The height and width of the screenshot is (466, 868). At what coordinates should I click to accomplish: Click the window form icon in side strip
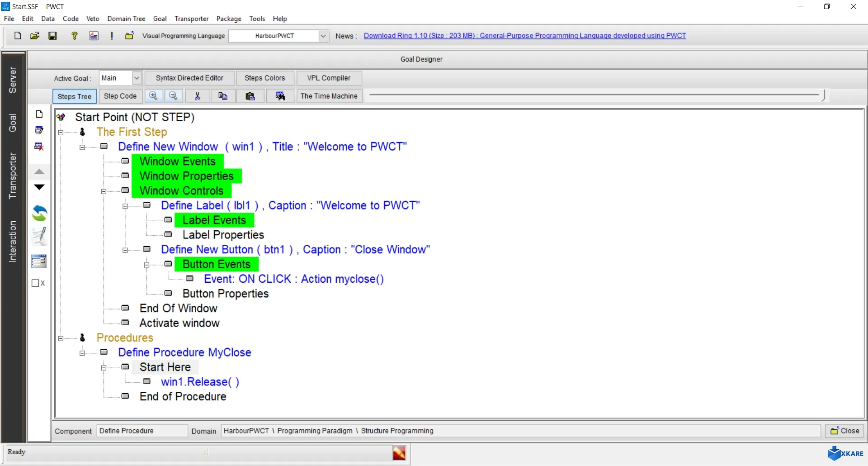click(39, 261)
